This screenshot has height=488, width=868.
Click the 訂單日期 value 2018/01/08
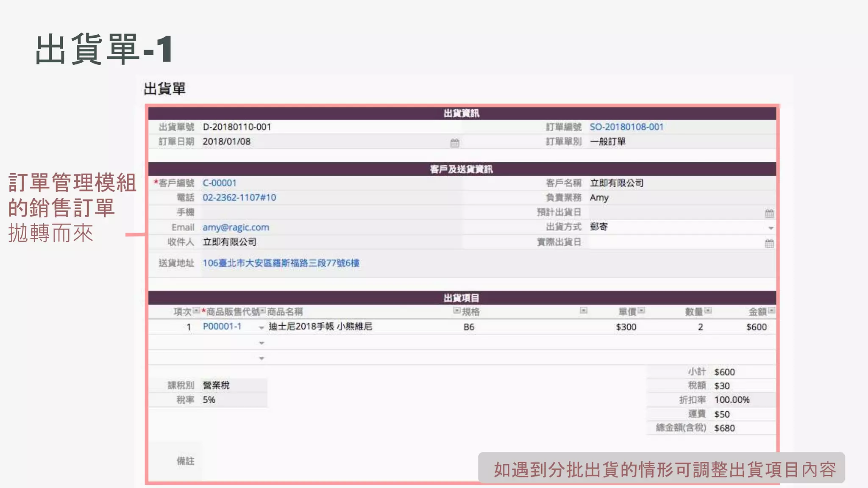pos(226,141)
